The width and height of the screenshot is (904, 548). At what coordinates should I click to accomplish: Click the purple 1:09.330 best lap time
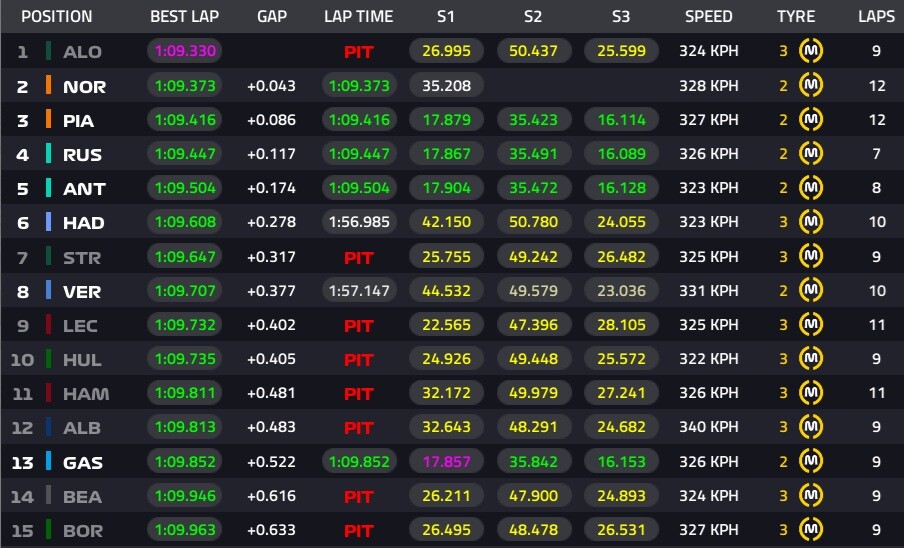184,51
